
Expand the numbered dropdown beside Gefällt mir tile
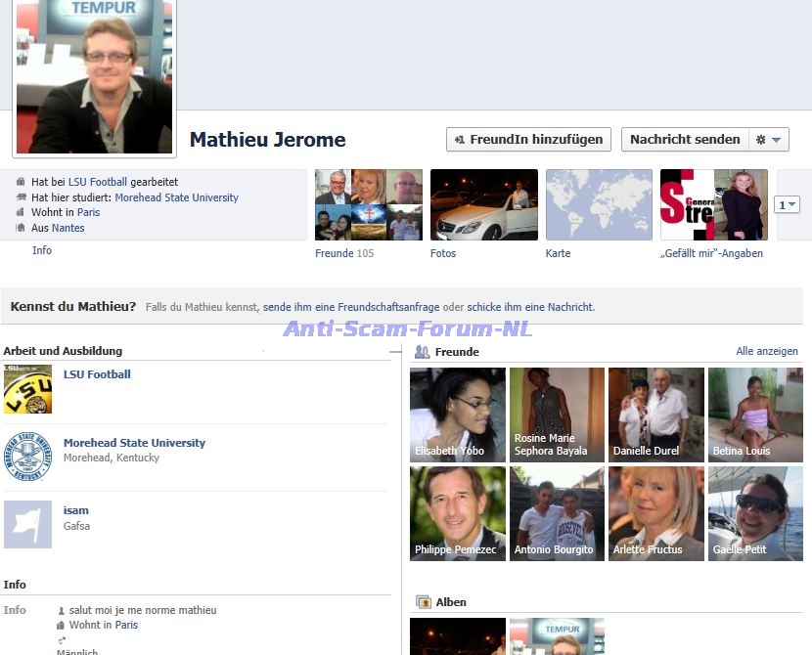(x=787, y=205)
